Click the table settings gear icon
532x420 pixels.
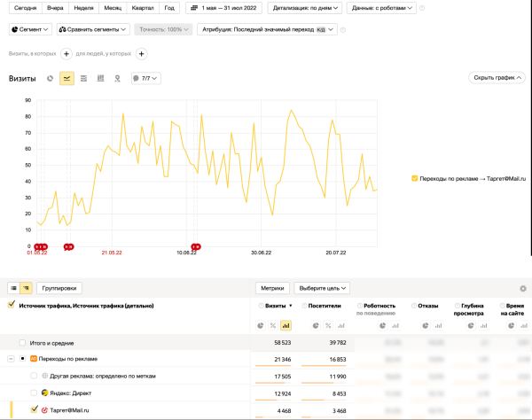(x=523, y=288)
